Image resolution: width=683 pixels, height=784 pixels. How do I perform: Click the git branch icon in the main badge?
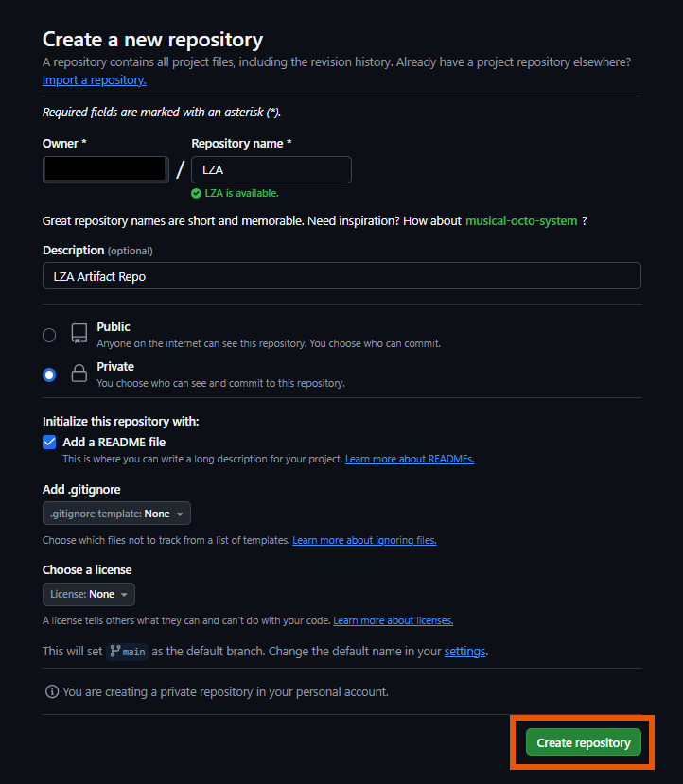pyautogui.click(x=115, y=651)
